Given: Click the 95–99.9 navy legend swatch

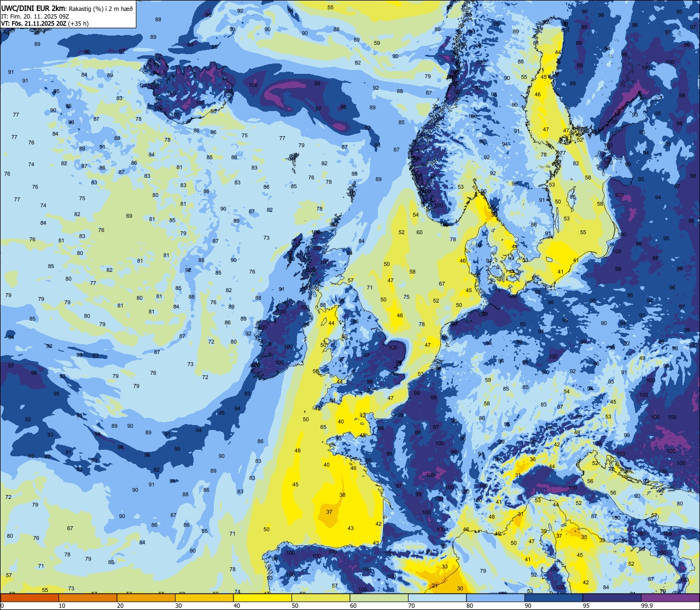Looking at the screenshot, I should coord(612,597).
